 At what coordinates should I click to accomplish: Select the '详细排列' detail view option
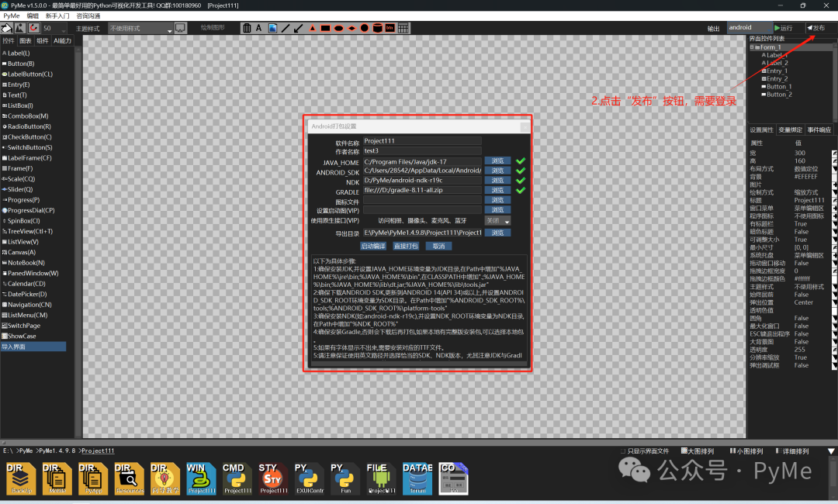coord(792,451)
